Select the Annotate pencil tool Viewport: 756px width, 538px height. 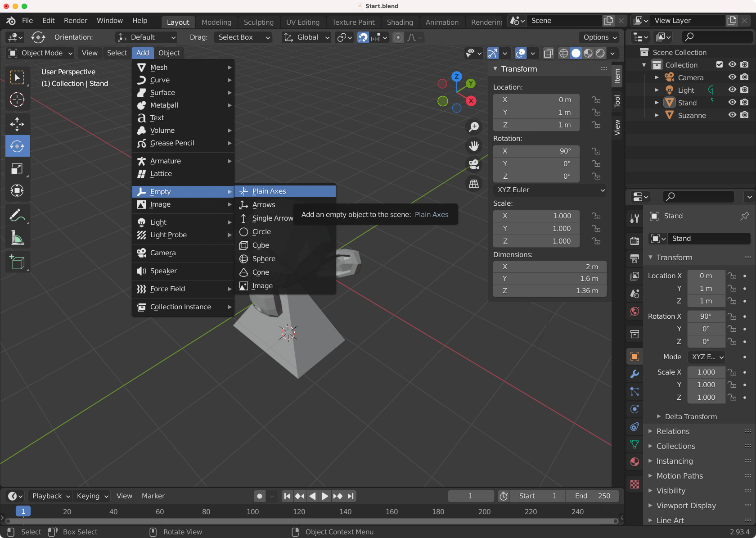pyautogui.click(x=17, y=216)
